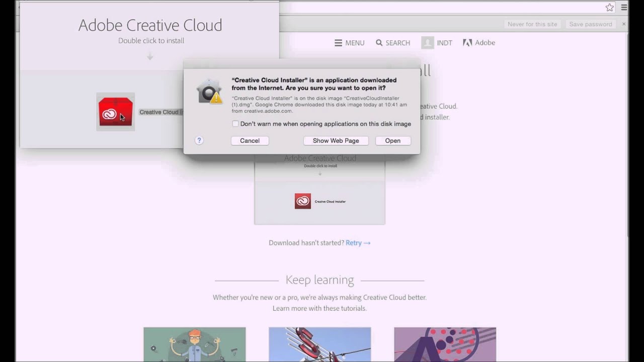The image size is (644, 362).
Task: Click the 'Download hasn't started?' text
Action: click(x=306, y=243)
